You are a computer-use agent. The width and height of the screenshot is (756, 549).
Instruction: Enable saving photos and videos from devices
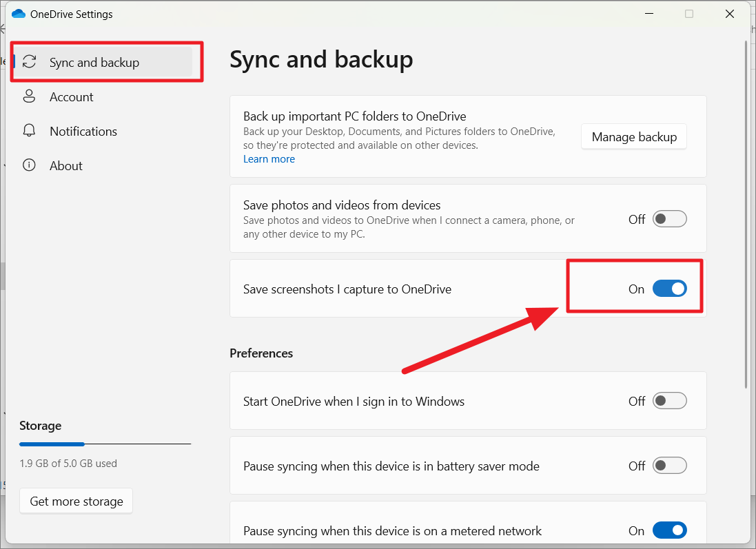point(669,218)
